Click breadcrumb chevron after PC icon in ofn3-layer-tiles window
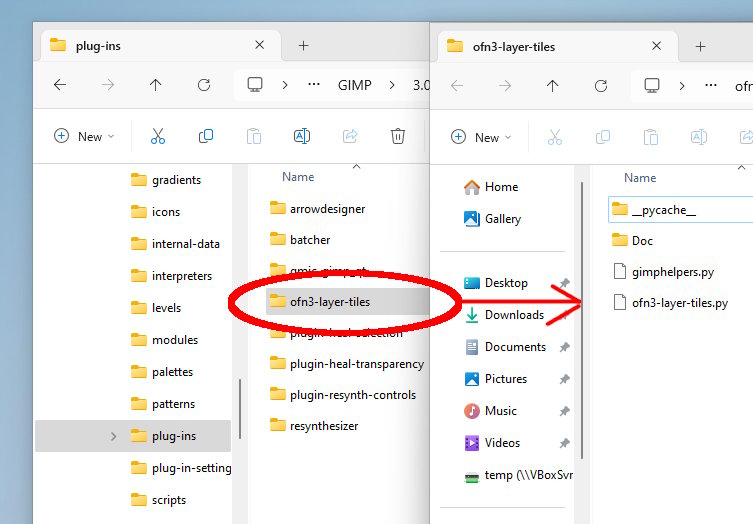 tap(682, 86)
